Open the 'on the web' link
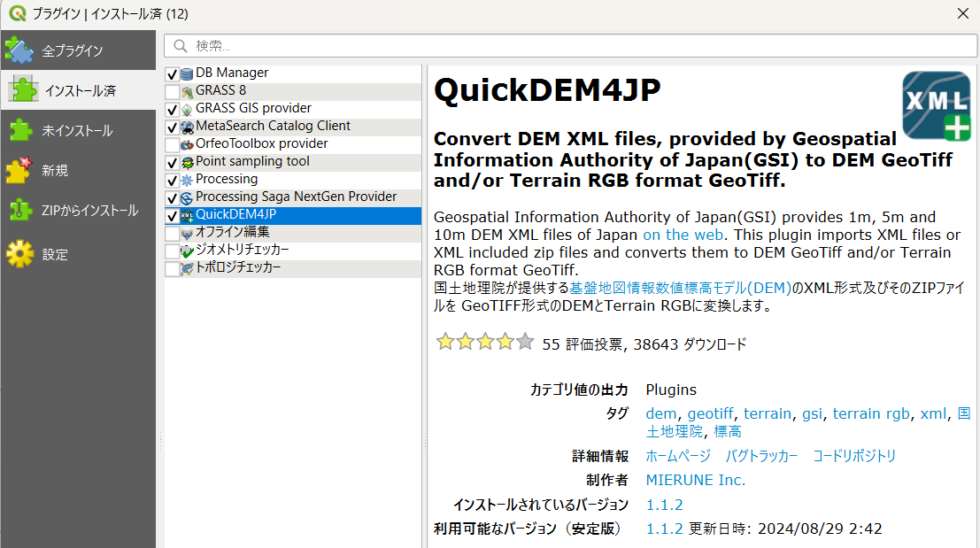Image resolution: width=980 pixels, height=548 pixels. [683, 235]
